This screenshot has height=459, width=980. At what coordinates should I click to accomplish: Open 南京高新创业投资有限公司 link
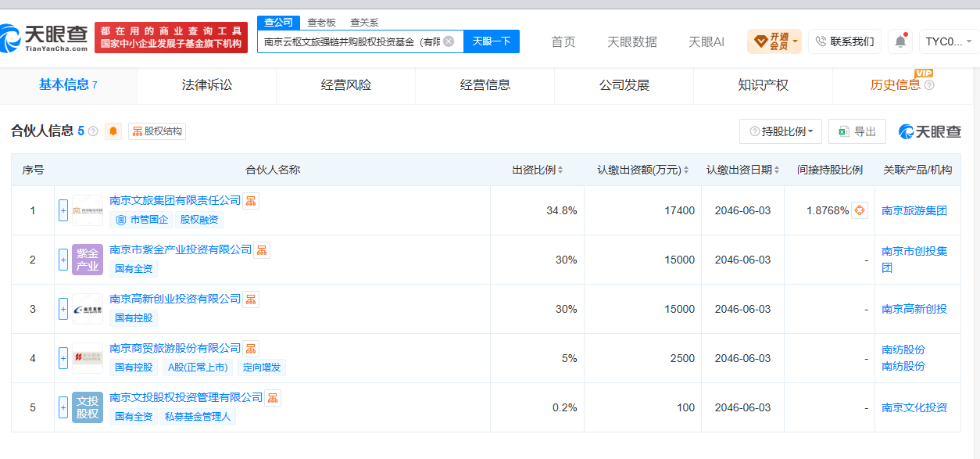pos(176,299)
